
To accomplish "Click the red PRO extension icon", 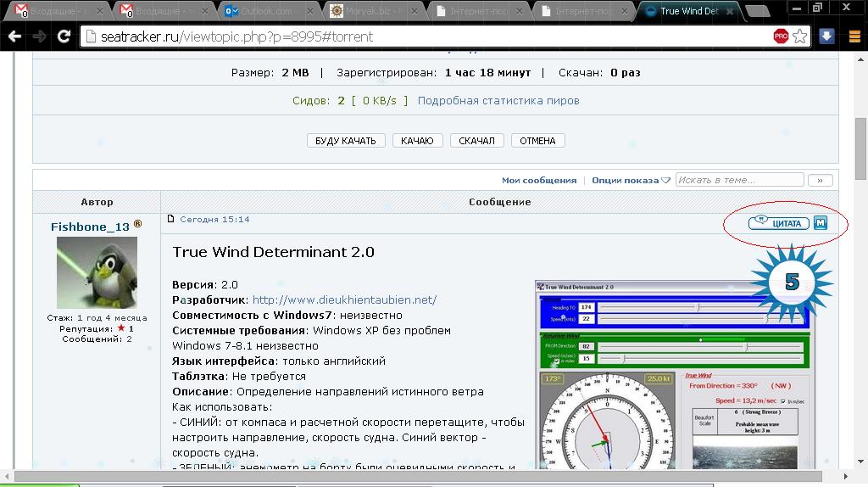I will [781, 36].
